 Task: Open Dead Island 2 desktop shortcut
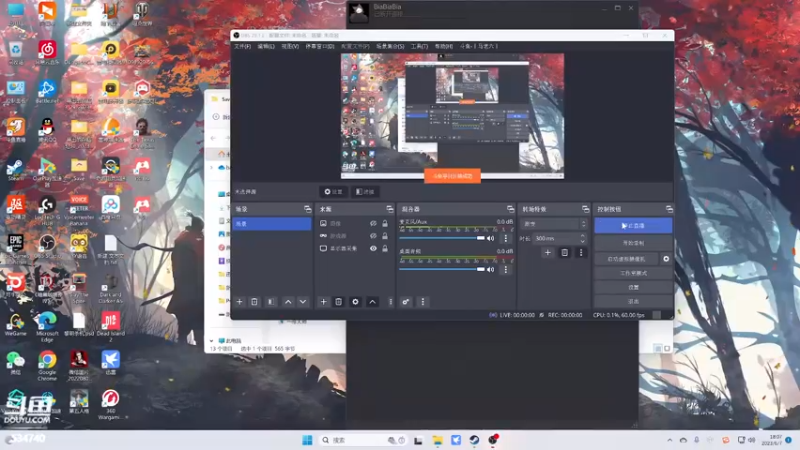pyautogui.click(x=110, y=326)
